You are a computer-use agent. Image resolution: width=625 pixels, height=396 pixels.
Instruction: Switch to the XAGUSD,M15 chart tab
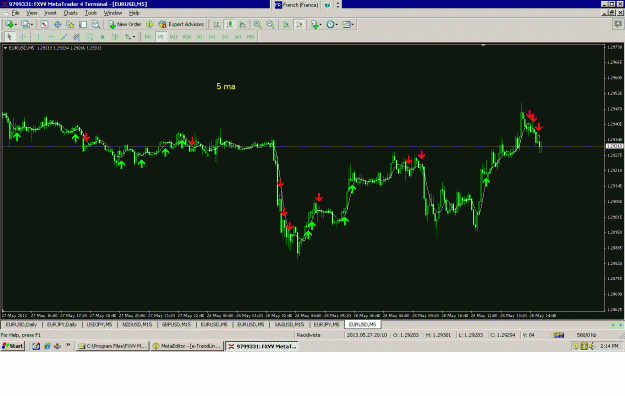(x=289, y=325)
